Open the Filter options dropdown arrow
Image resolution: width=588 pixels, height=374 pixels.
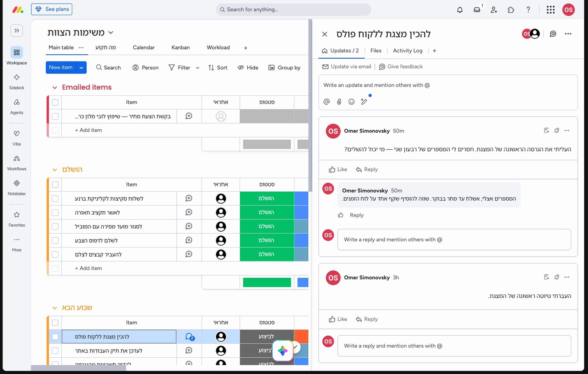[x=198, y=68]
